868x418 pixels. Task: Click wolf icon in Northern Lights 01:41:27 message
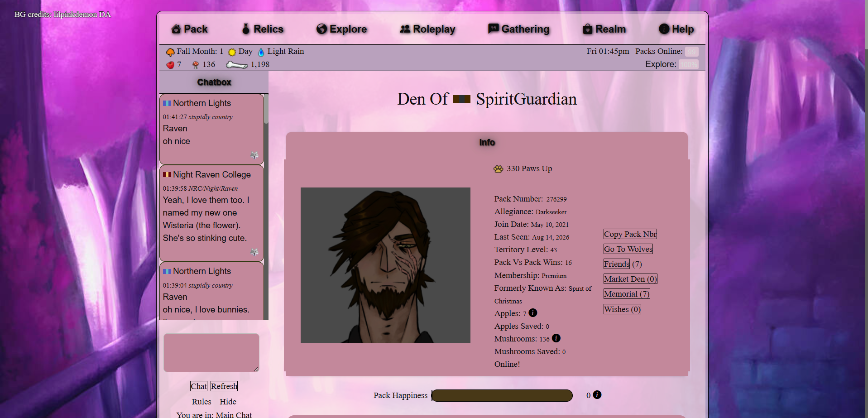coord(254,155)
